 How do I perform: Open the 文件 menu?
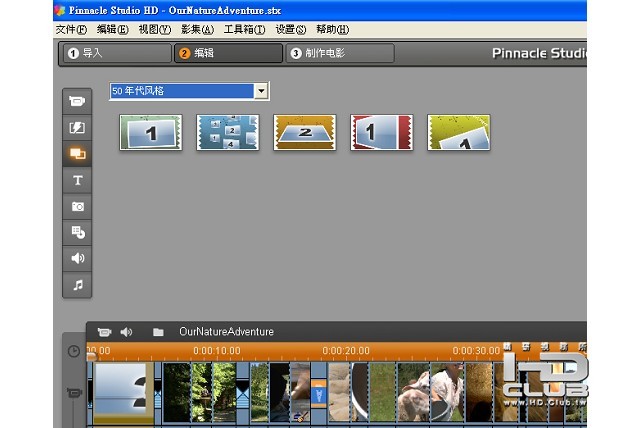70,29
